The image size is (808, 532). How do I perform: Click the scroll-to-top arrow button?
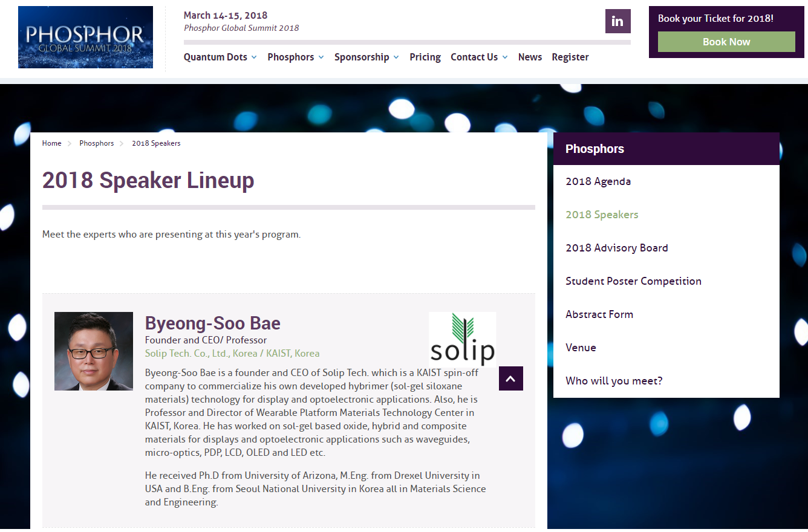(x=511, y=378)
